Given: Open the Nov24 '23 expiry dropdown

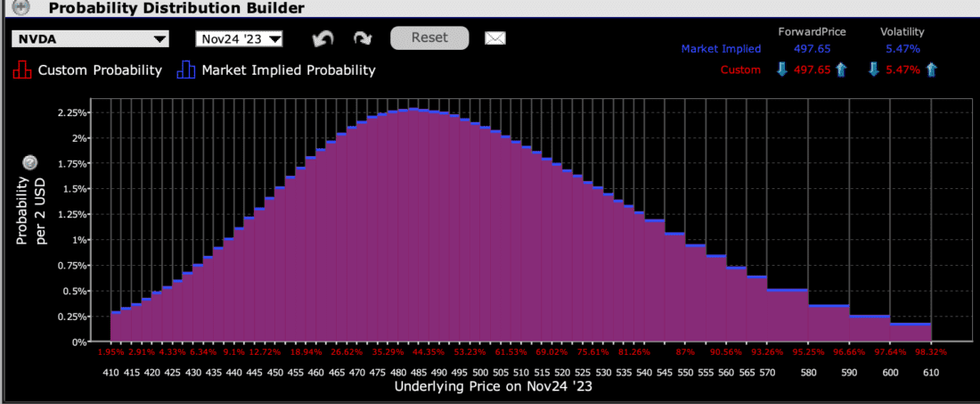Looking at the screenshot, I should click(x=240, y=39).
